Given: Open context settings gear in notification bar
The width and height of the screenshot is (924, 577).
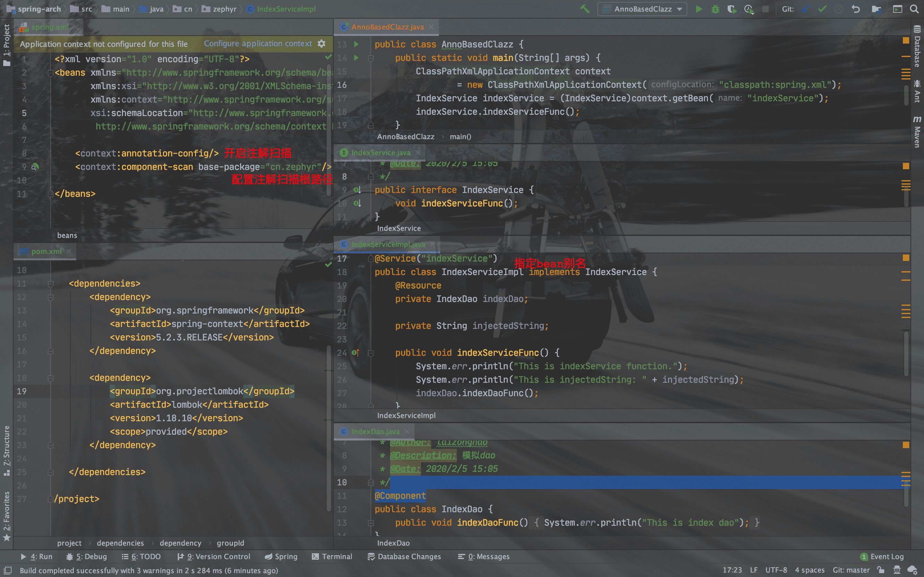Looking at the screenshot, I should (x=321, y=44).
